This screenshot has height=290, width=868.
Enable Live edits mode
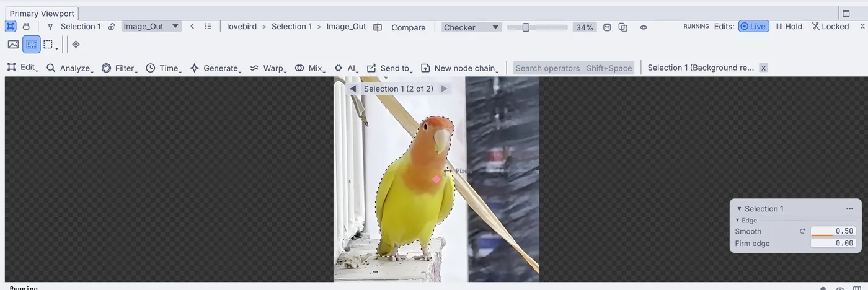(753, 26)
